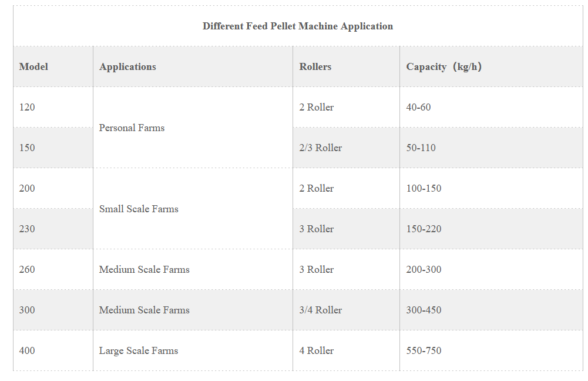Select the 300-450 capacity cell
The image size is (588, 381).
tap(424, 310)
